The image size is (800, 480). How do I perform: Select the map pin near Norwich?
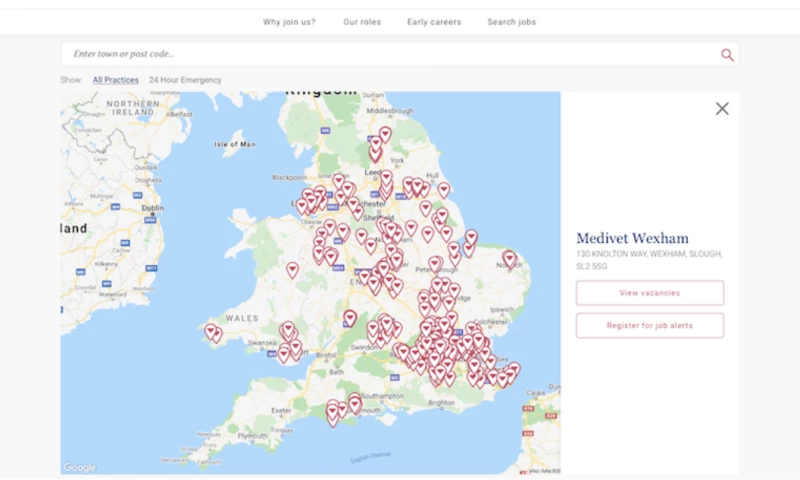tap(510, 259)
